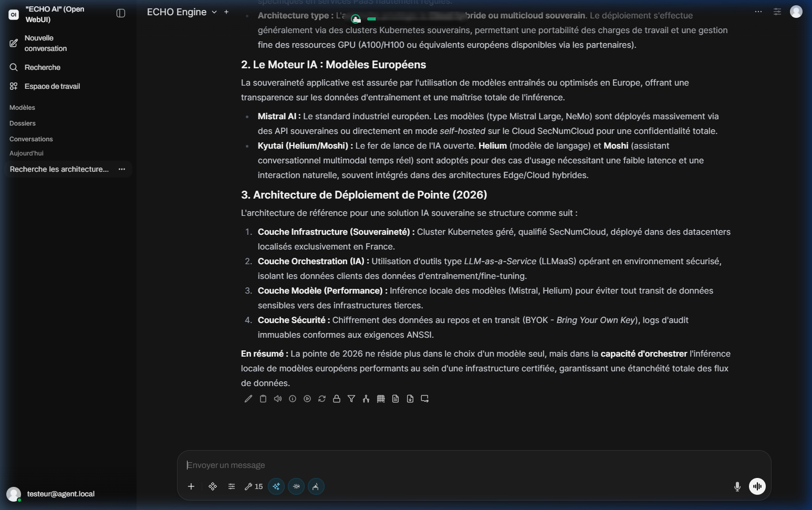The width and height of the screenshot is (812, 510).
Task: Click the document lines icon under the response
Action: click(395, 399)
